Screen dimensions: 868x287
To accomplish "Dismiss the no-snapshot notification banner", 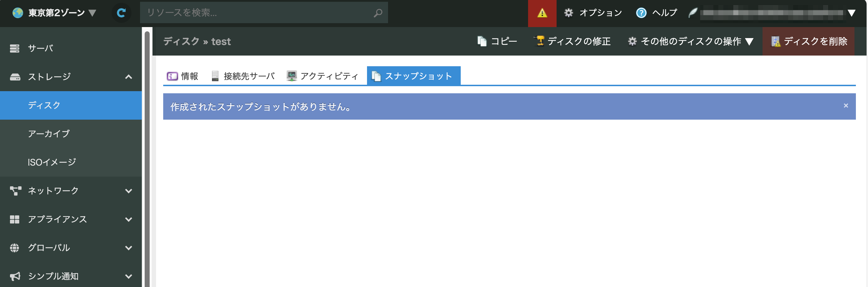I will (x=846, y=106).
